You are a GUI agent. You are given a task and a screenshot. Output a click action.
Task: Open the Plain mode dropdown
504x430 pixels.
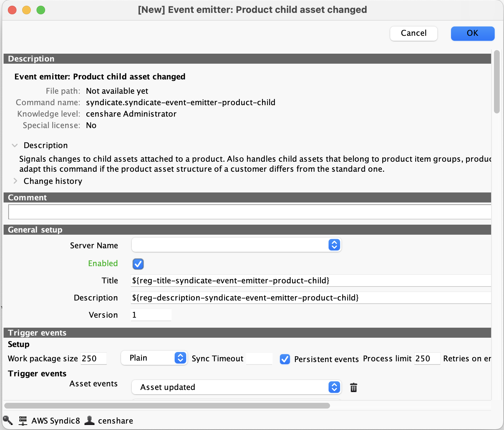[154, 358]
